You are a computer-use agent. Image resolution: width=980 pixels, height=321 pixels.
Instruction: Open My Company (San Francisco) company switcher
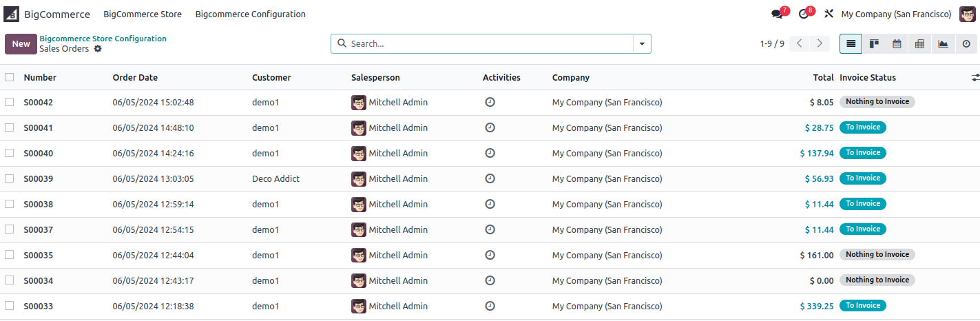coord(896,14)
